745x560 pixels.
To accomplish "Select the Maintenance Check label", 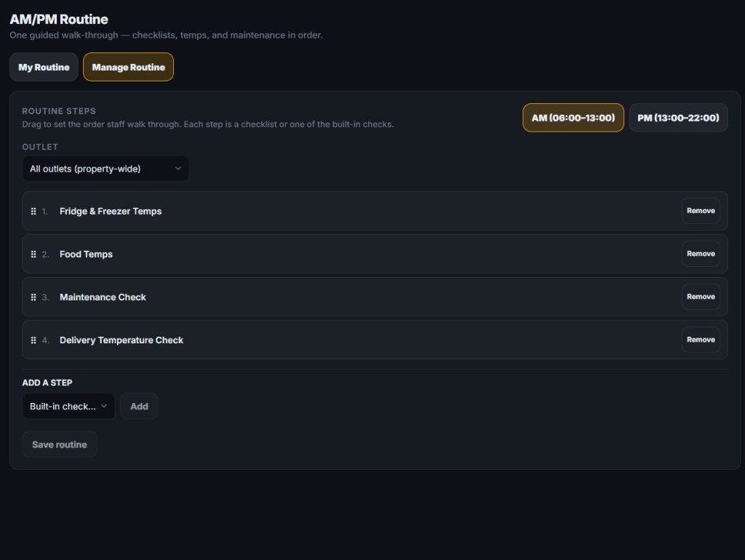I will 103,297.
